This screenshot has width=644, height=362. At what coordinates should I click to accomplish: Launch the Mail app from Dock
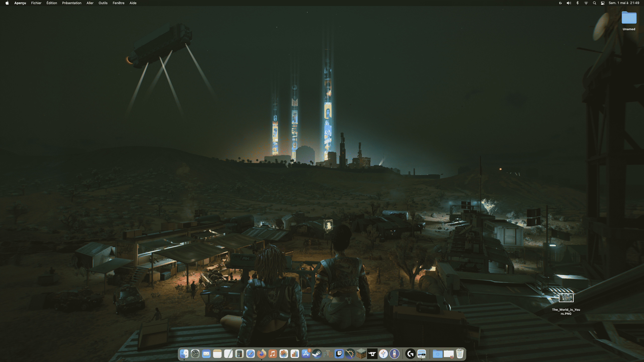point(206,354)
